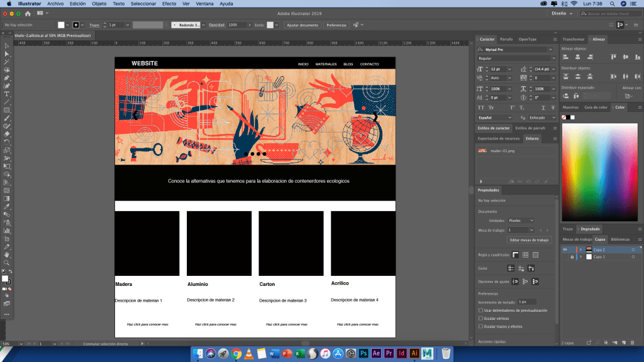Choose the Rectangle tool
This screenshot has width=644, height=362.
pos(7,109)
